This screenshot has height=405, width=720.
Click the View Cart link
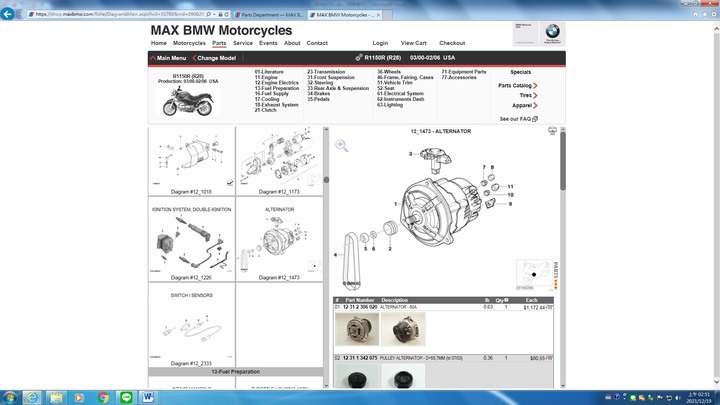coord(414,43)
